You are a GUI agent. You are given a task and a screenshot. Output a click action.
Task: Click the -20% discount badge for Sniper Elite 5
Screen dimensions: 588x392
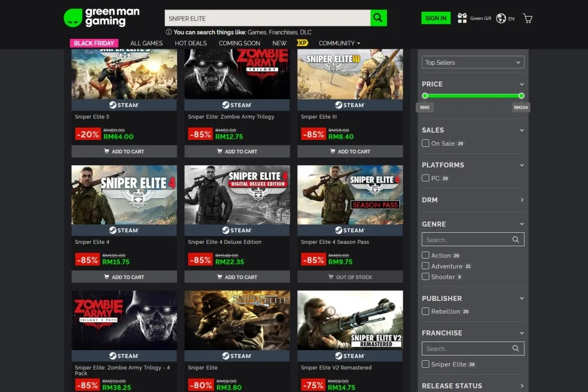pos(88,134)
